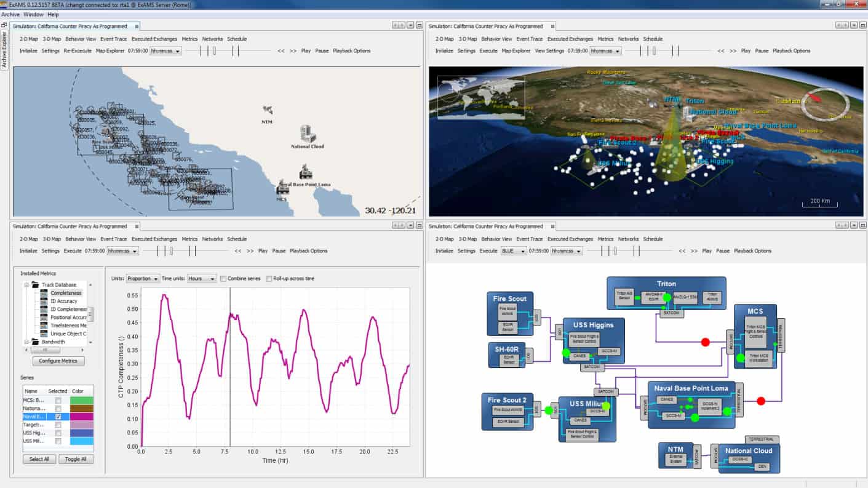The height and width of the screenshot is (488, 868).
Task: Click Re-Execute in the 2-D map panel
Action: pos(78,51)
